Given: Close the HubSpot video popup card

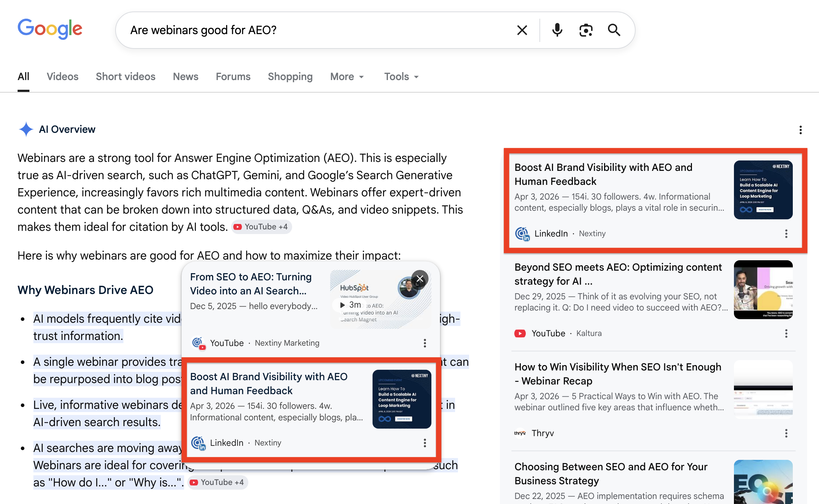Looking at the screenshot, I should (x=420, y=279).
